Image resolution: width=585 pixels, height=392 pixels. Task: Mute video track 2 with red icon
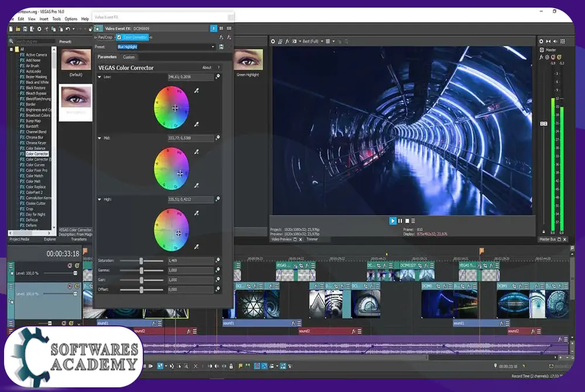point(70,286)
